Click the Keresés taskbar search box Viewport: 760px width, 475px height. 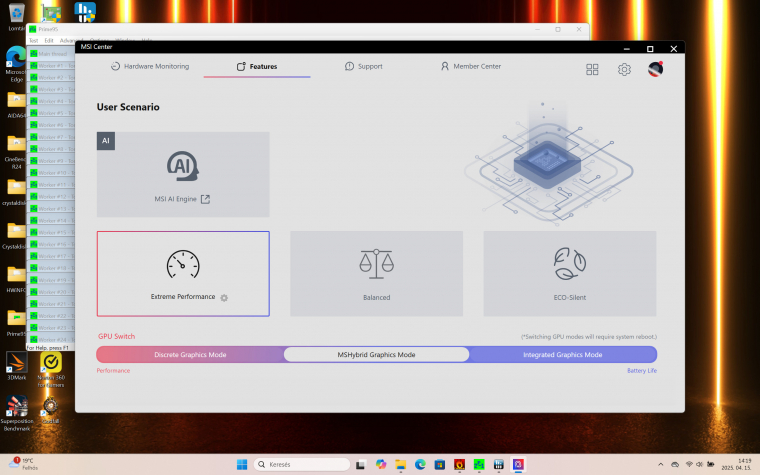tap(301, 464)
